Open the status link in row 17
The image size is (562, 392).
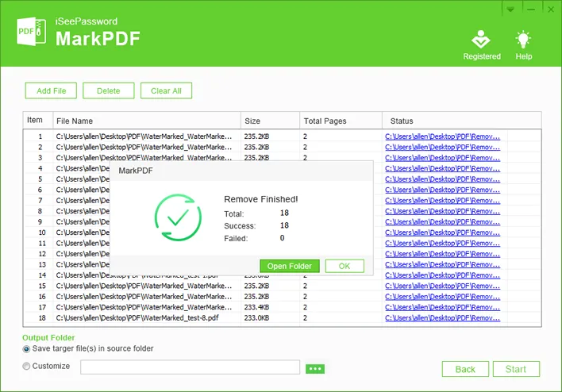[x=442, y=307]
